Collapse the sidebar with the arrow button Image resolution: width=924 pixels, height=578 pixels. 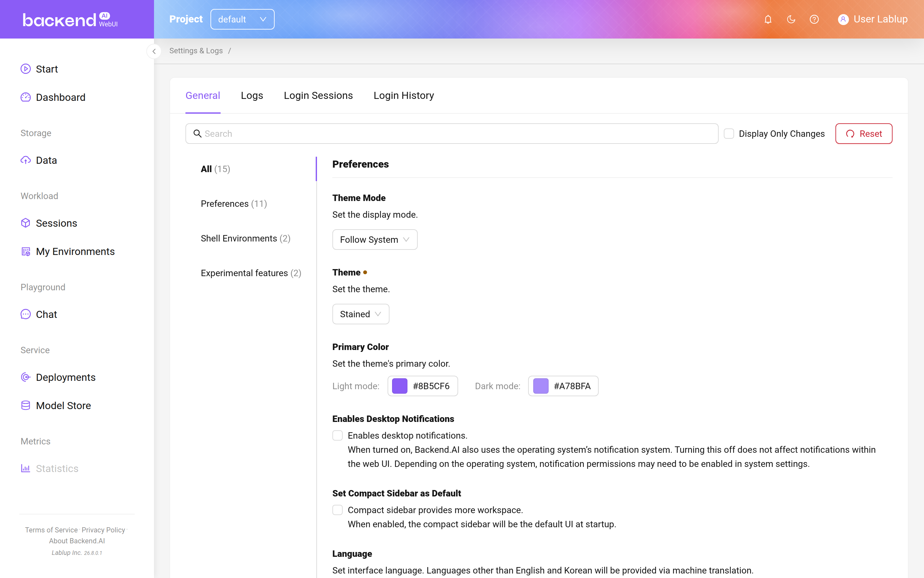pyautogui.click(x=154, y=51)
